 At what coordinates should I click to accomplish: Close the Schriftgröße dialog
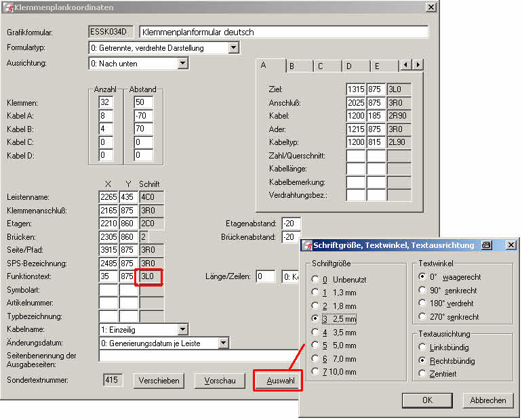510,245
